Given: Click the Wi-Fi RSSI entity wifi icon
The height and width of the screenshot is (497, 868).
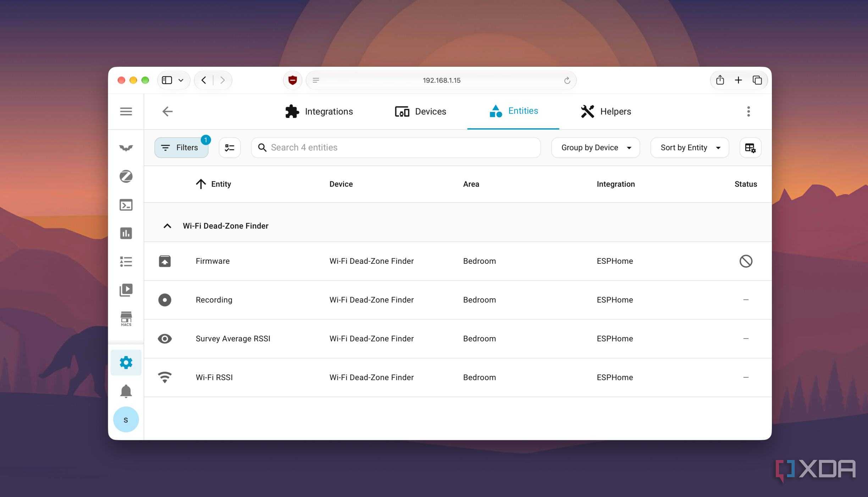Looking at the screenshot, I should [165, 377].
